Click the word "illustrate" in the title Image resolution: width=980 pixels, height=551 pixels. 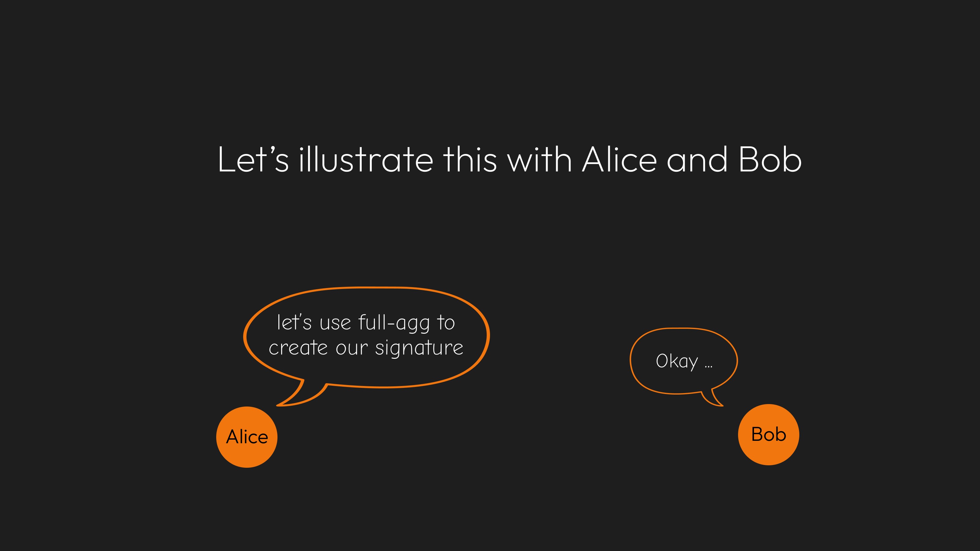click(x=366, y=160)
